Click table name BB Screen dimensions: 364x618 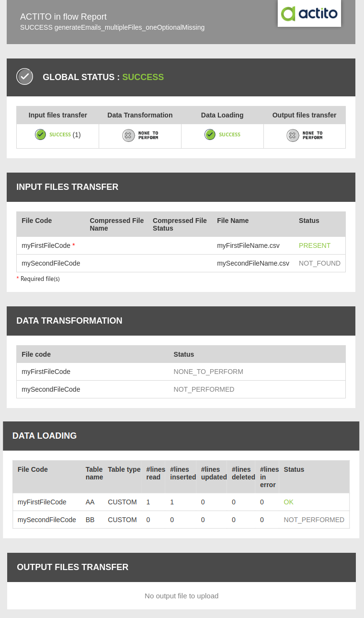click(x=90, y=520)
